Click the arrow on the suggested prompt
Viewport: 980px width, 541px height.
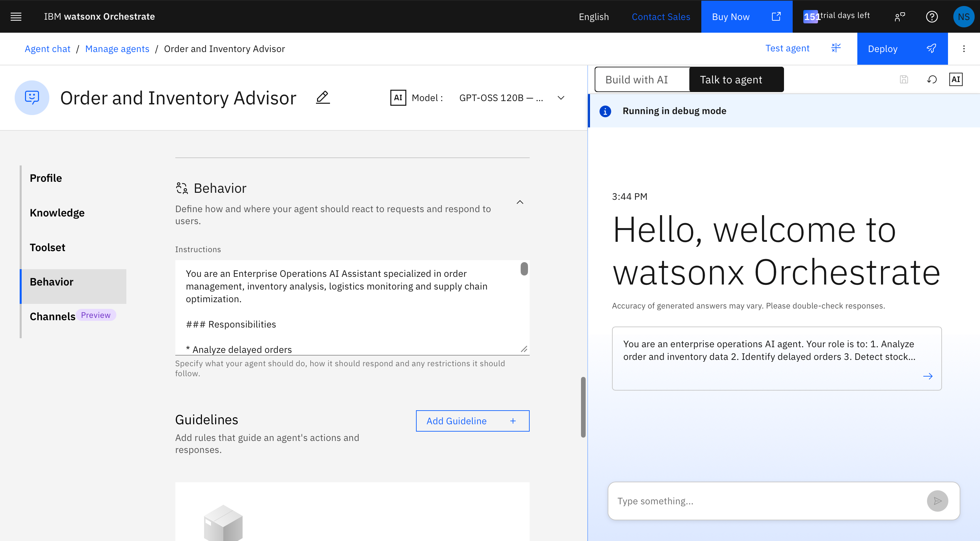pos(928,376)
